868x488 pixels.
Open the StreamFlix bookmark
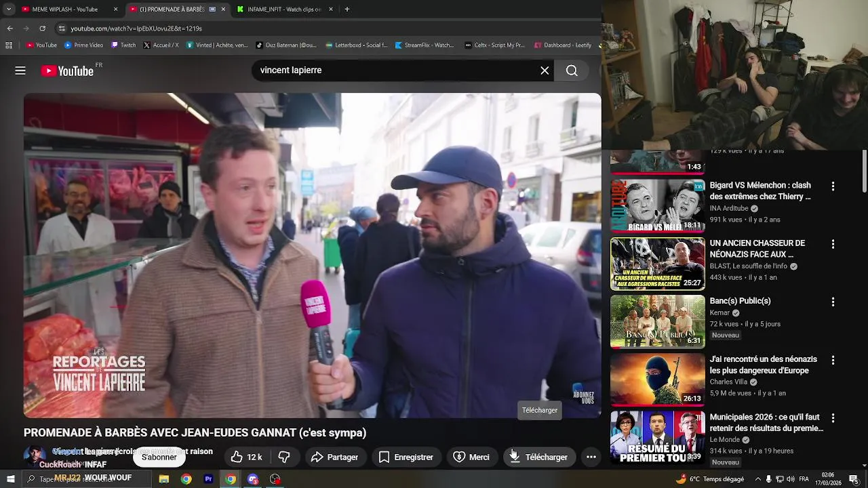pyautogui.click(x=425, y=45)
